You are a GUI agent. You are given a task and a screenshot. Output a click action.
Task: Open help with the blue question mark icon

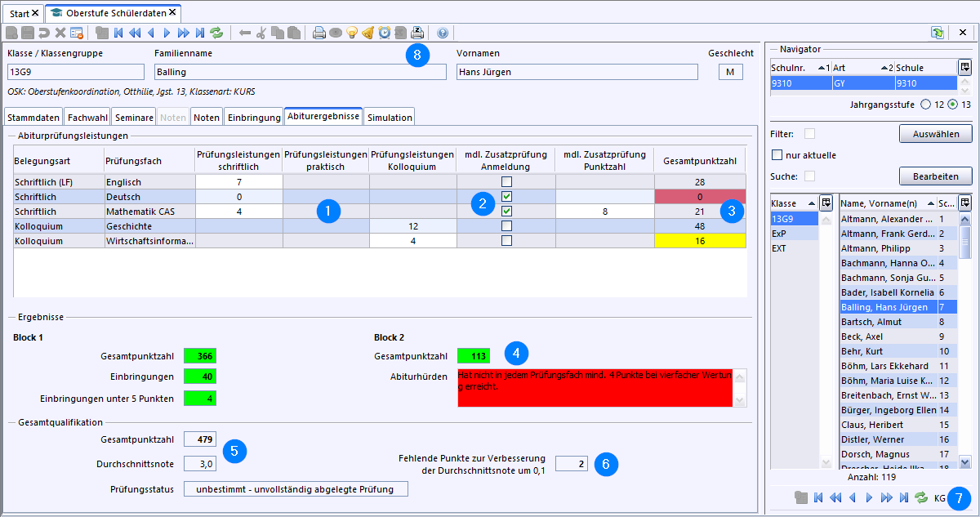443,33
